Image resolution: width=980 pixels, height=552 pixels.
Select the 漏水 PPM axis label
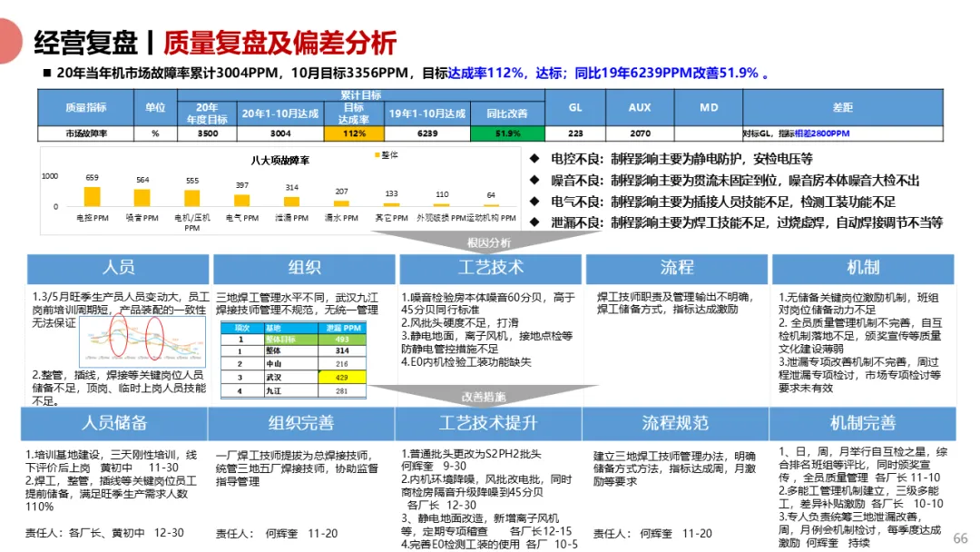tap(341, 218)
